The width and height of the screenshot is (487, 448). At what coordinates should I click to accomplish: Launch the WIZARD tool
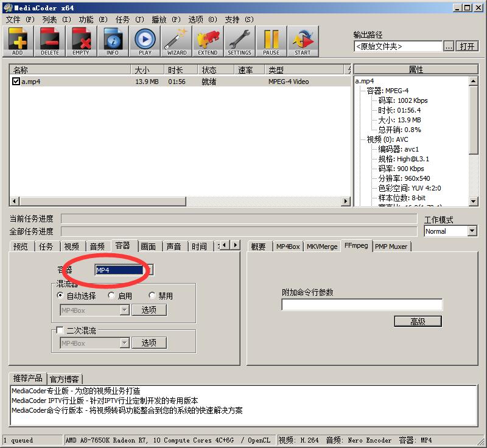point(177,41)
